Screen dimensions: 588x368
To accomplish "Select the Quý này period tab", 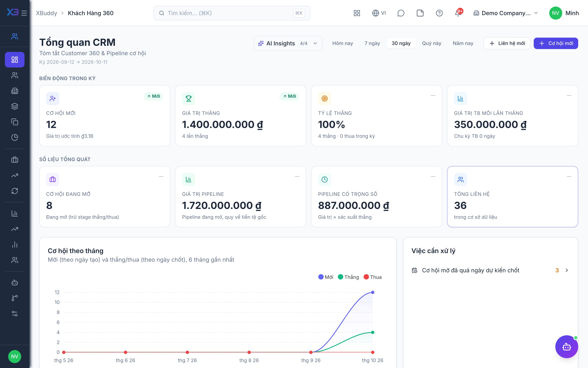I will pos(432,43).
